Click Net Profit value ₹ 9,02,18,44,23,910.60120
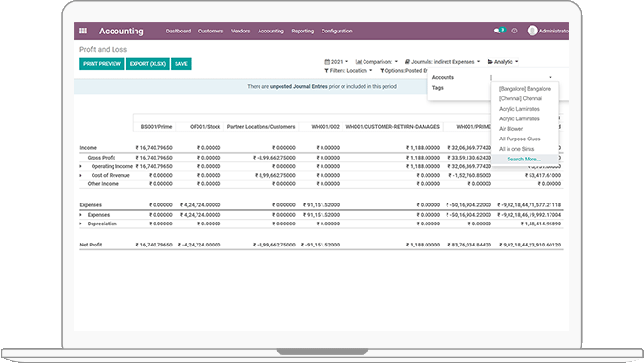This screenshot has height=363, width=644. [x=530, y=245]
